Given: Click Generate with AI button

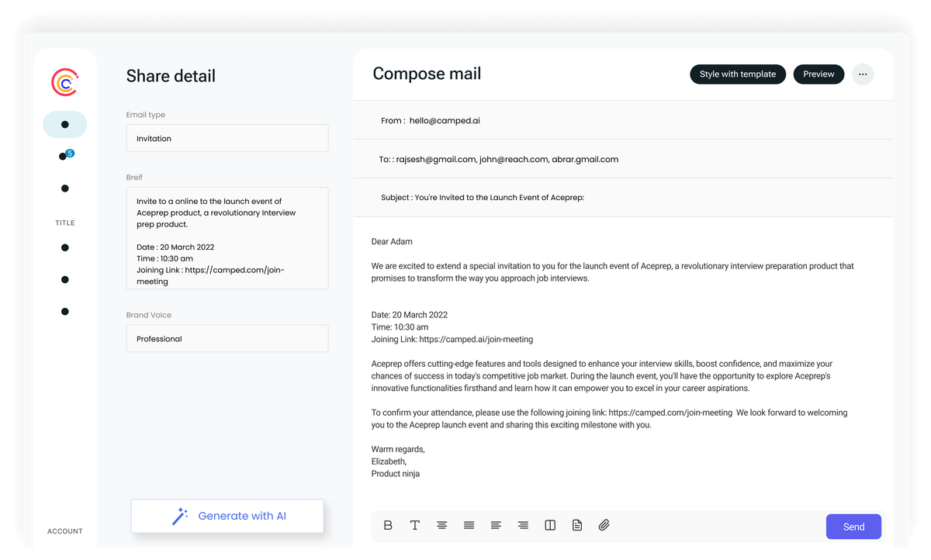Looking at the screenshot, I should click(x=227, y=516).
